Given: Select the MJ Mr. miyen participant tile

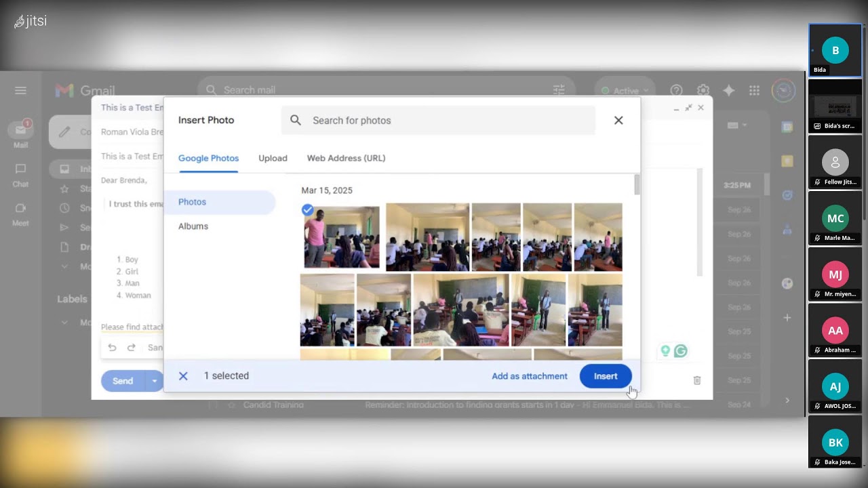Looking at the screenshot, I should [835, 274].
